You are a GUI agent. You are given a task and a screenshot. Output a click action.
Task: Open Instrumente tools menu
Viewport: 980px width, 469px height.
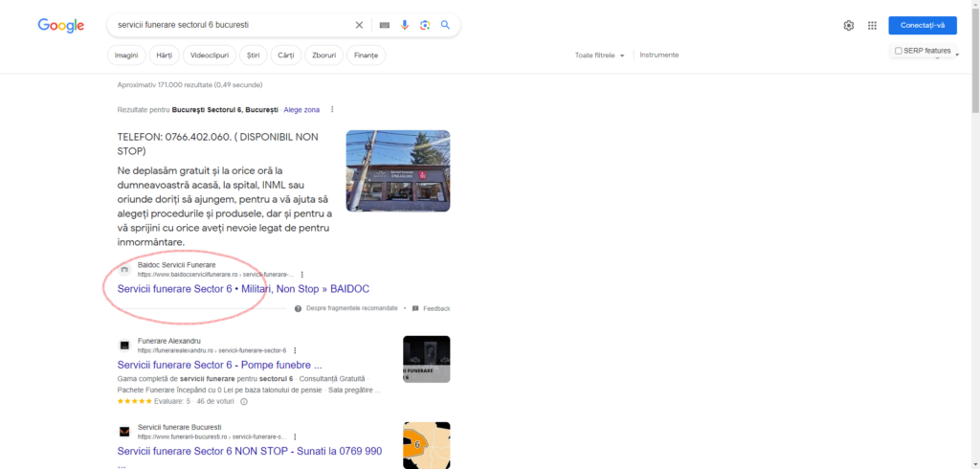pyautogui.click(x=659, y=55)
